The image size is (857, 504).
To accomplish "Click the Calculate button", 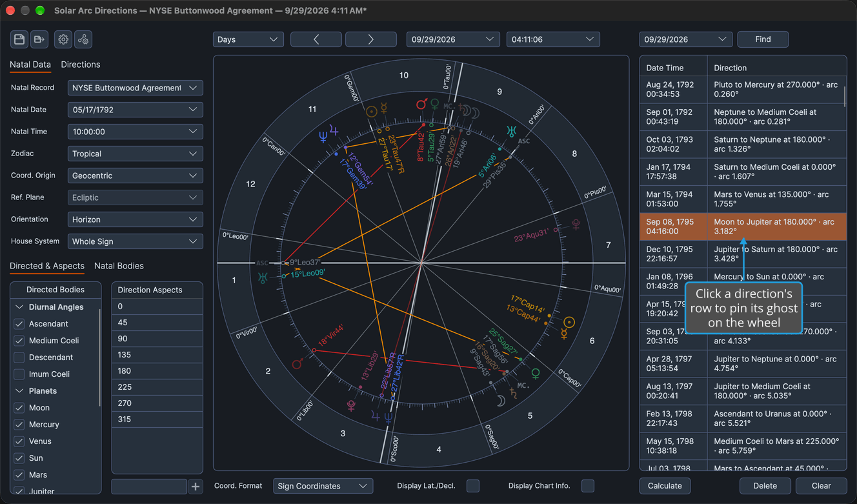I will (x=665, y=486).
